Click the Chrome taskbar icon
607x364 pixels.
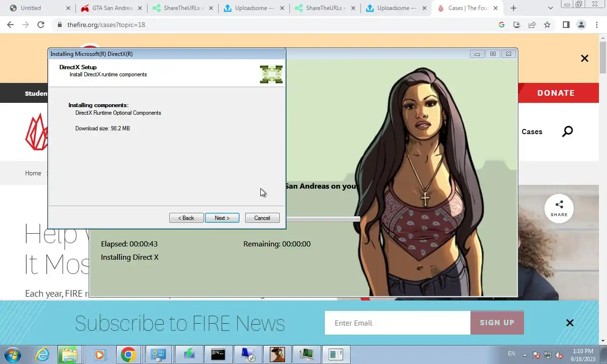[x=128, y=354]
